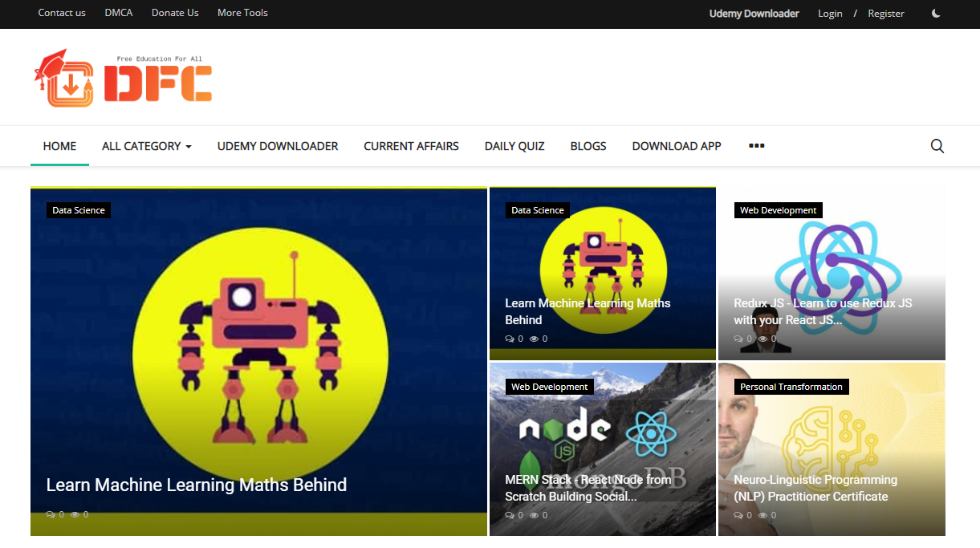Toggle dark mode with the moon icon
Screen dimensions: 980x548
936,14
